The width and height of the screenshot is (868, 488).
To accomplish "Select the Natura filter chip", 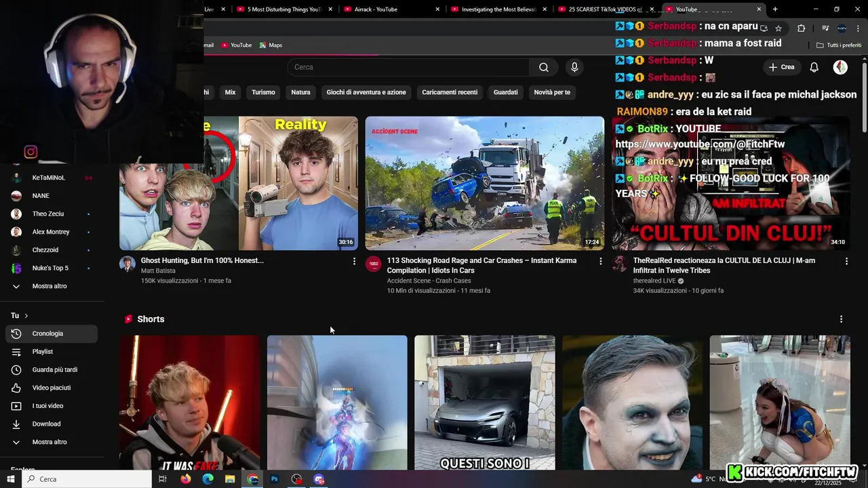I will click(300, 92).
